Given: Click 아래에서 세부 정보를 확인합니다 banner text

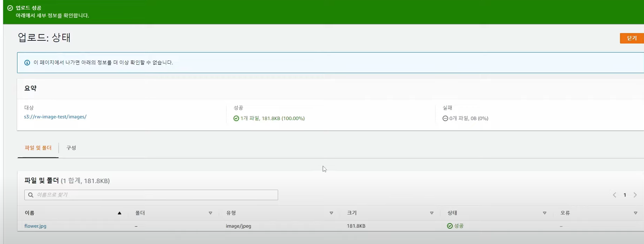Looking at the screenshot, I should coord(52,16).
